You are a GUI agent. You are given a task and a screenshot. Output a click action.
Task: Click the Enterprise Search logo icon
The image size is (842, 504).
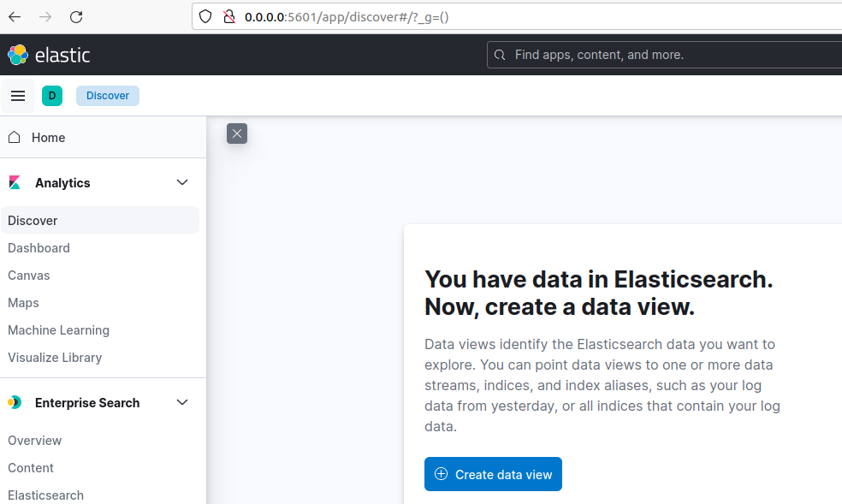15,402
